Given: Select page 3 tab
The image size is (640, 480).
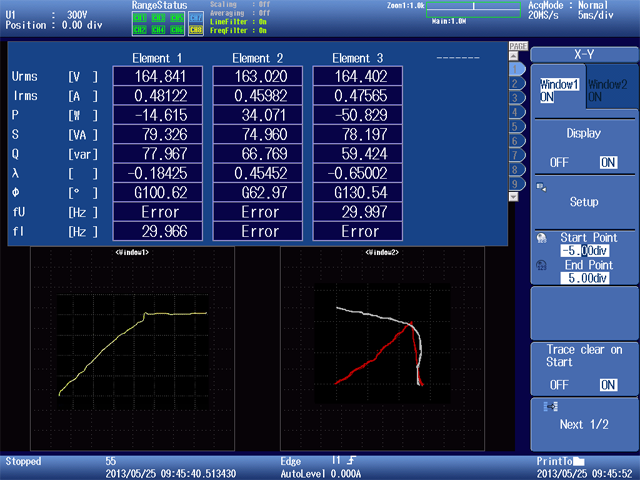Looking at the screenshot, I should pos(517,98).
